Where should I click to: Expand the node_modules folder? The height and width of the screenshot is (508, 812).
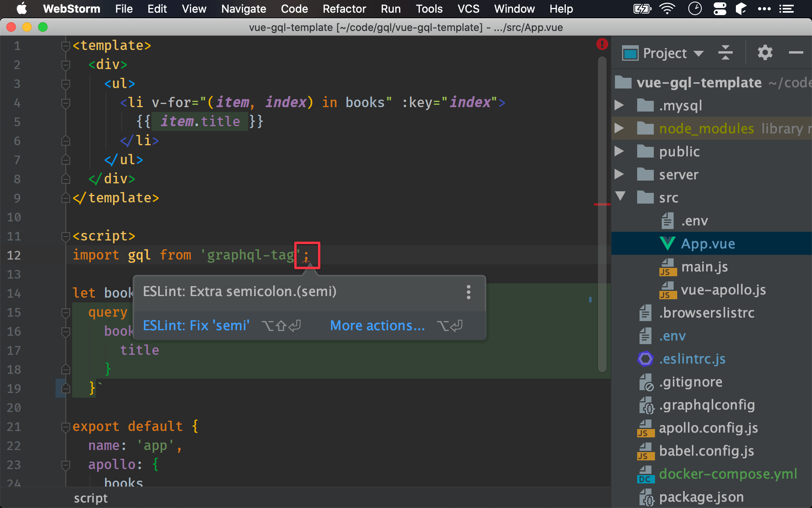point(619,128)
